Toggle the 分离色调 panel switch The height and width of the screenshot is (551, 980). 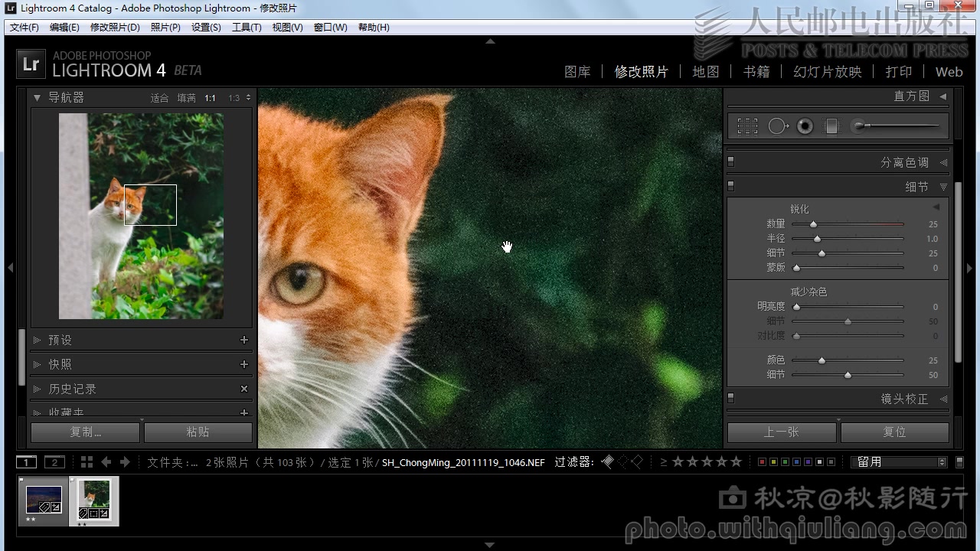pyautogui.click(x=730, y=161)
